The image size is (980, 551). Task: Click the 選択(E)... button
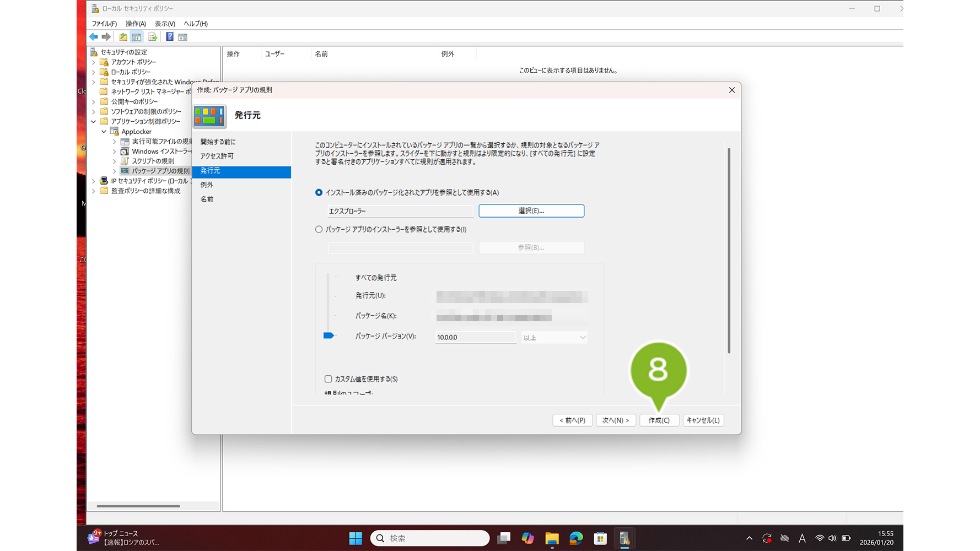point(531,211)
